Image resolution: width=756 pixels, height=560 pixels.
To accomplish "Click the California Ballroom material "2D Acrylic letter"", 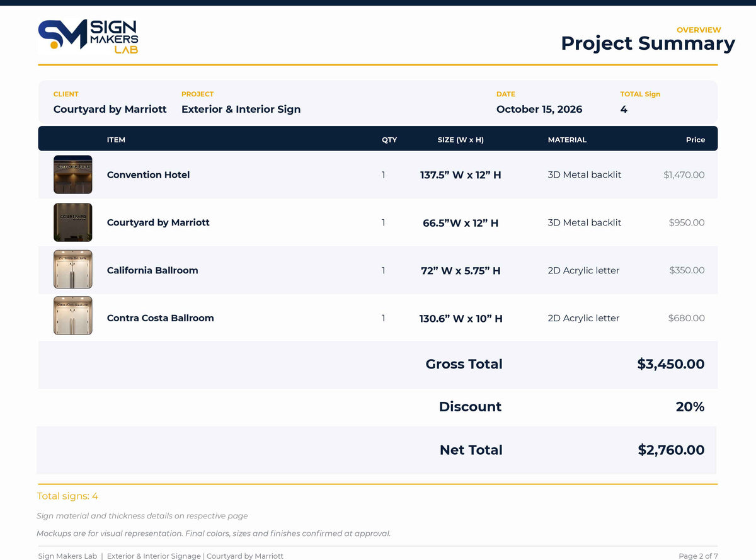I will pyautogui.click(x=583, y=270).
